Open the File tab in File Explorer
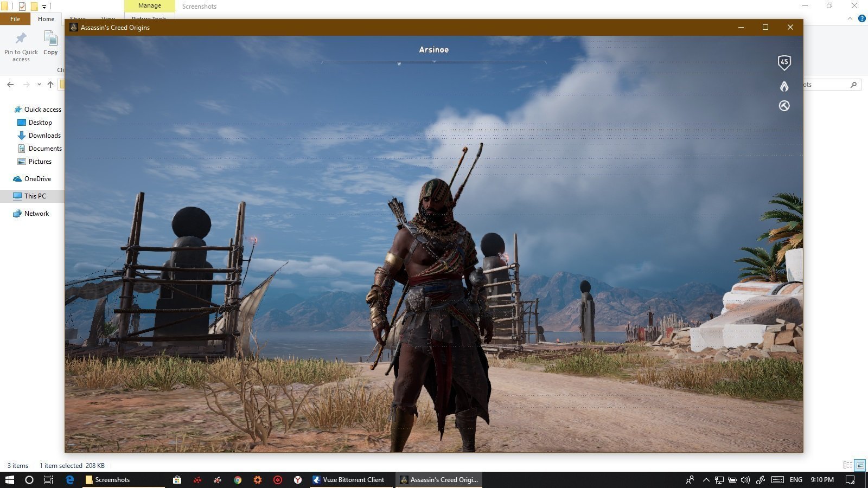 15,19
